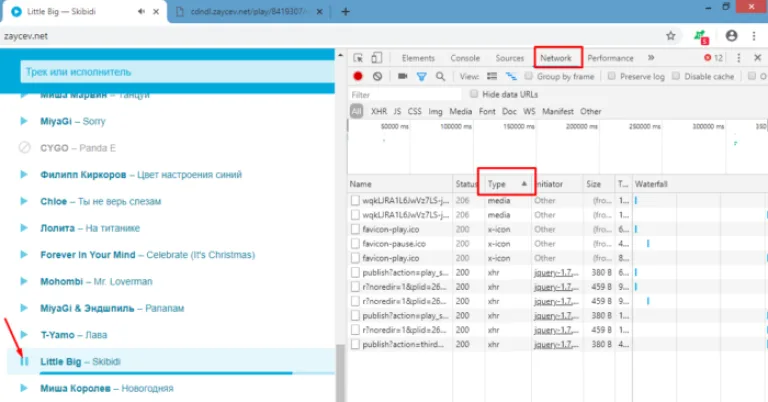Viewport: 768px width, 402px height.
Task: Expand hidden DevTools tabs with the chevron
Action: click(x=651, y=58)
